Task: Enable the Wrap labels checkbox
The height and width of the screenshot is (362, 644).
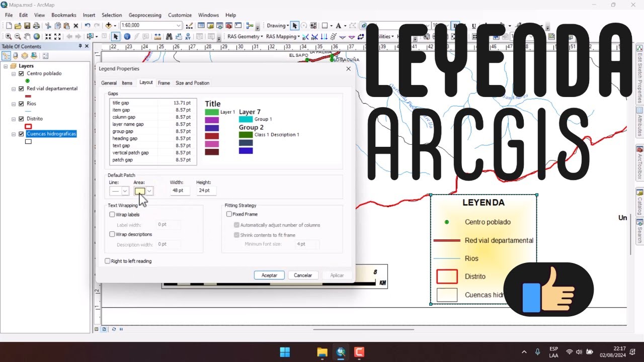Action: pos(112,215)
